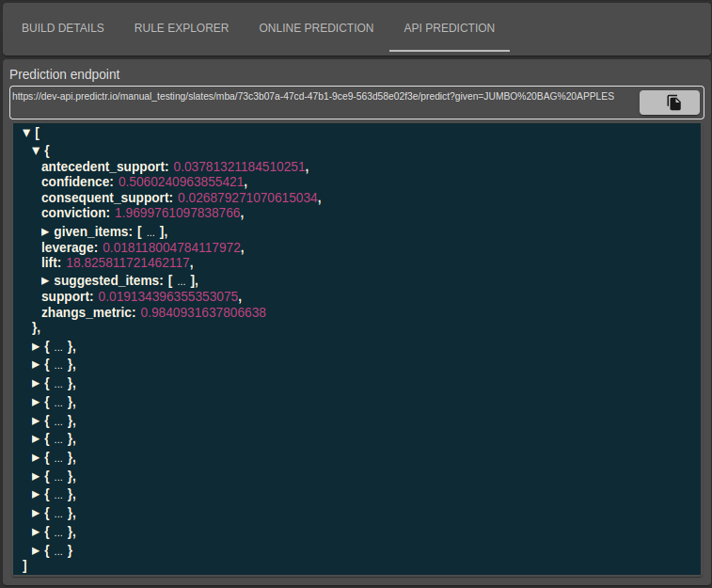Select support value 0.019134396355353075

168,297
